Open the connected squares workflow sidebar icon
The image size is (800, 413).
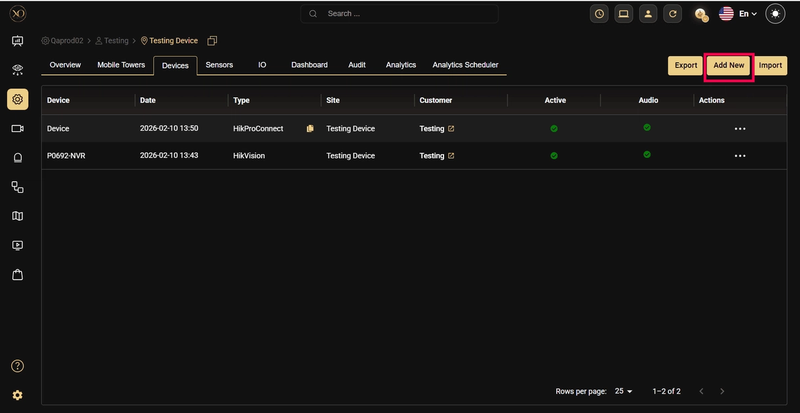pyautogui.click(x=17, y=187)
